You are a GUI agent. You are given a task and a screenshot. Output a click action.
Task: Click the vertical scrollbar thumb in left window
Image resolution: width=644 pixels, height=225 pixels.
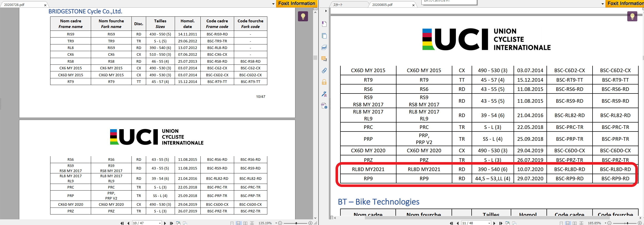pos(315,58)
